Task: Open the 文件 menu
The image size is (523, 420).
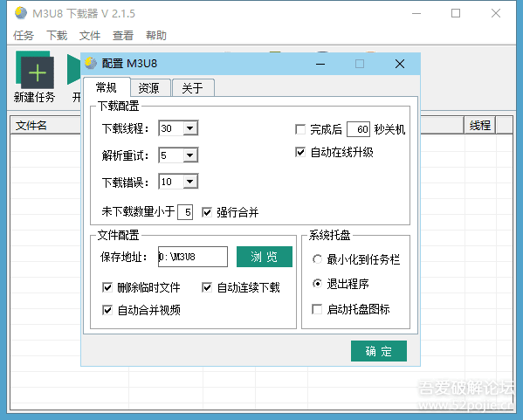Action: tap(90, 35)
